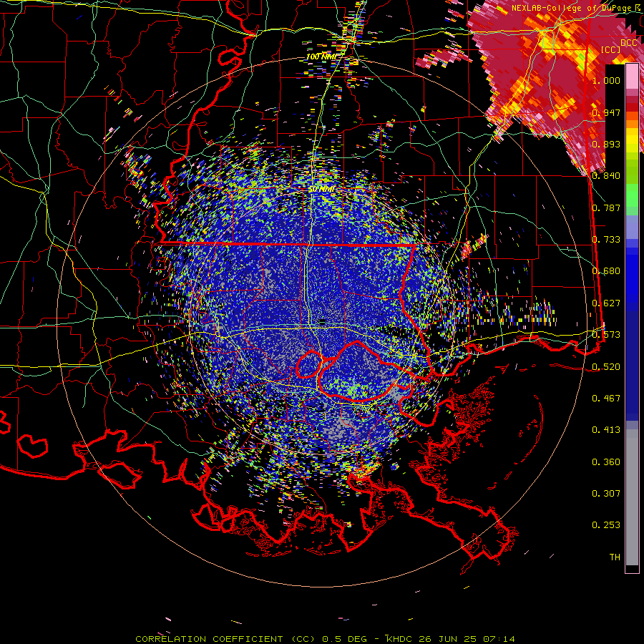Click the 0.733 scale value
Screen dimensions: 644x644
click(606, 240)
